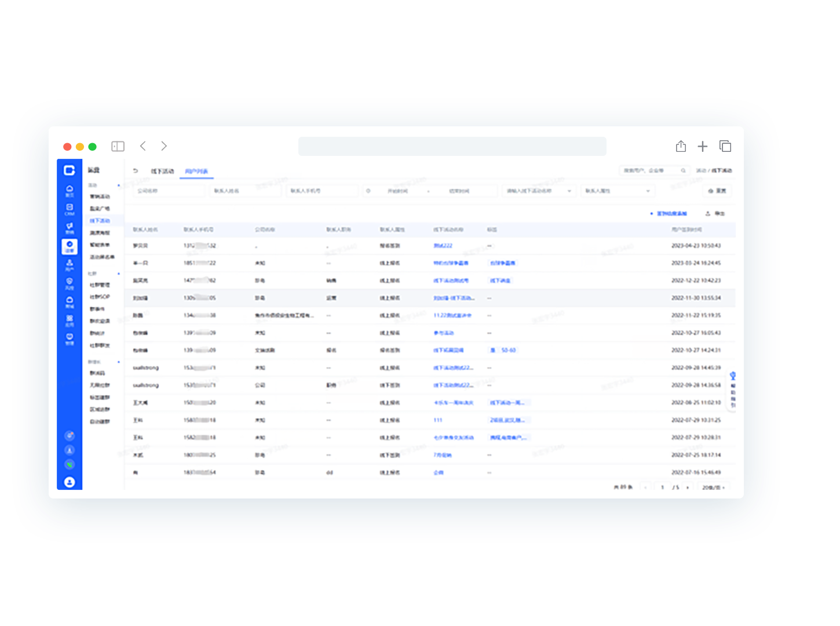
Task: Click the export 导出 button
Action: (715, 213)
